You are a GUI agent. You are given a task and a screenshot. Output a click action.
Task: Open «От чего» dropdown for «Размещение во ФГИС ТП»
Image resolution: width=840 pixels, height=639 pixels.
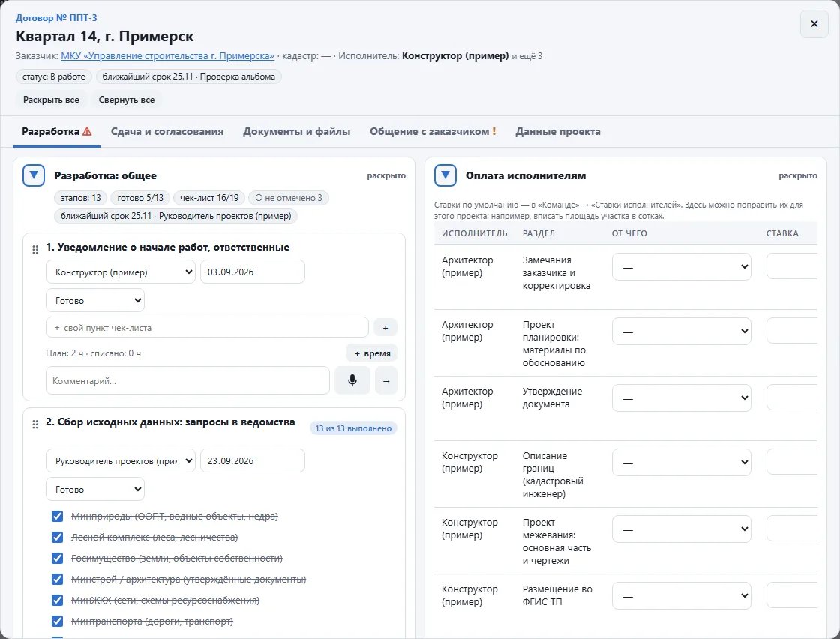682,595
